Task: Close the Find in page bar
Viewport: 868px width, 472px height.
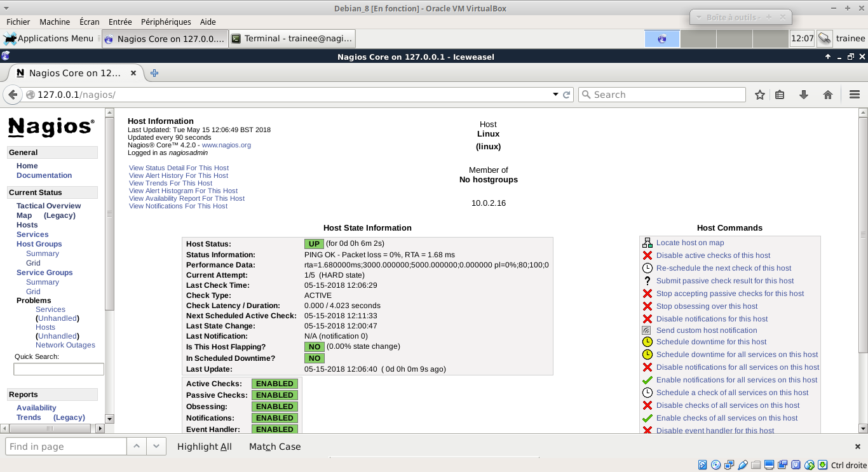Action: 857,447
